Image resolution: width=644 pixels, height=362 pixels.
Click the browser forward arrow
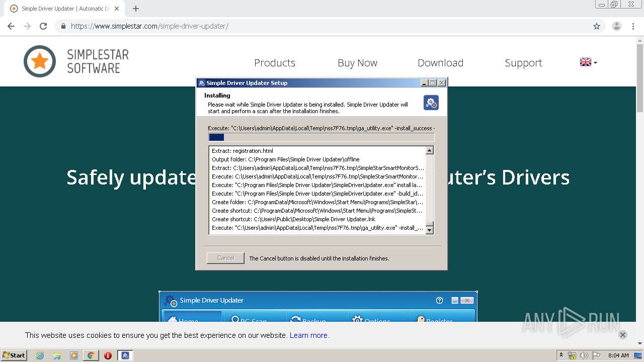coord(27,26)
